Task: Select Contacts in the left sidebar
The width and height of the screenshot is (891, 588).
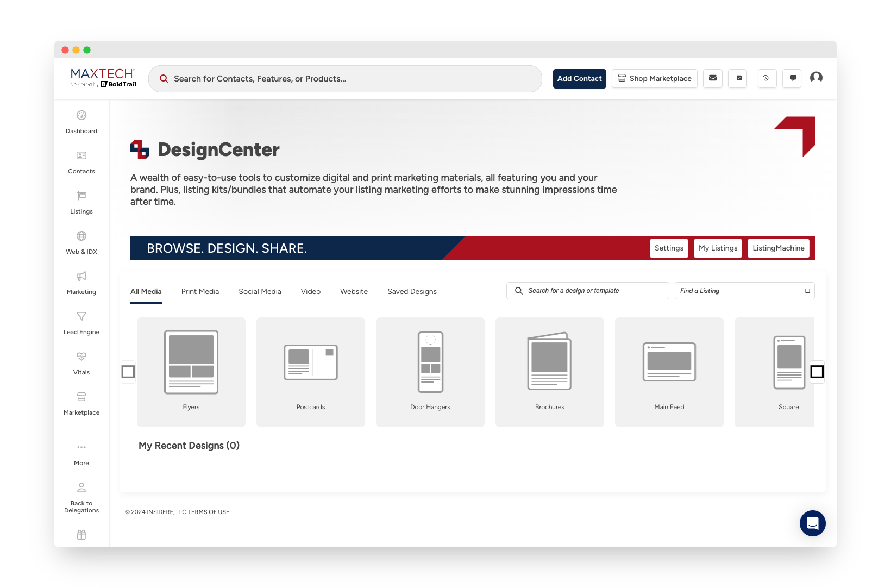Action: pyautogui.click(x=81, y=162)
